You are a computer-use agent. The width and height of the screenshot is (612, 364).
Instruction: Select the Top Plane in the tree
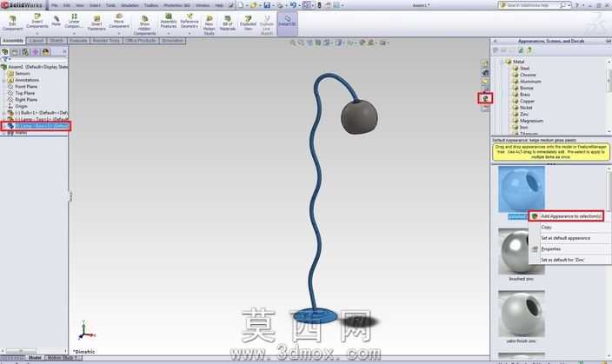point(24,93)
